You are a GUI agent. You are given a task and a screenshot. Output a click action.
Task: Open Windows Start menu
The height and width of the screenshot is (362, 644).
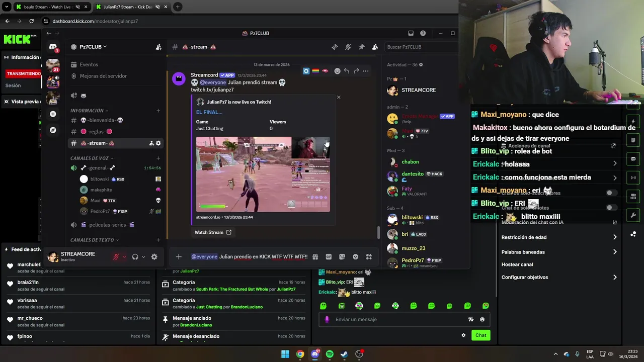tap(285, 354)
